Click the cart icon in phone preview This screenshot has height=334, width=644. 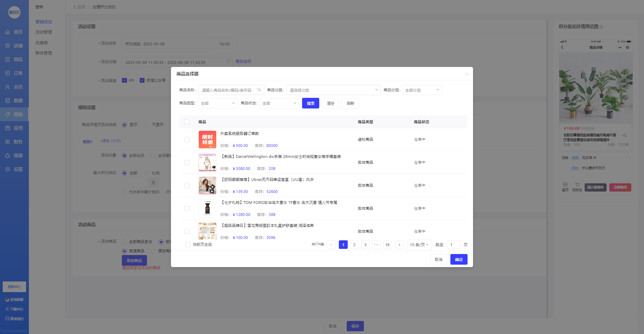pyautogui.click(x=577, y=185)
